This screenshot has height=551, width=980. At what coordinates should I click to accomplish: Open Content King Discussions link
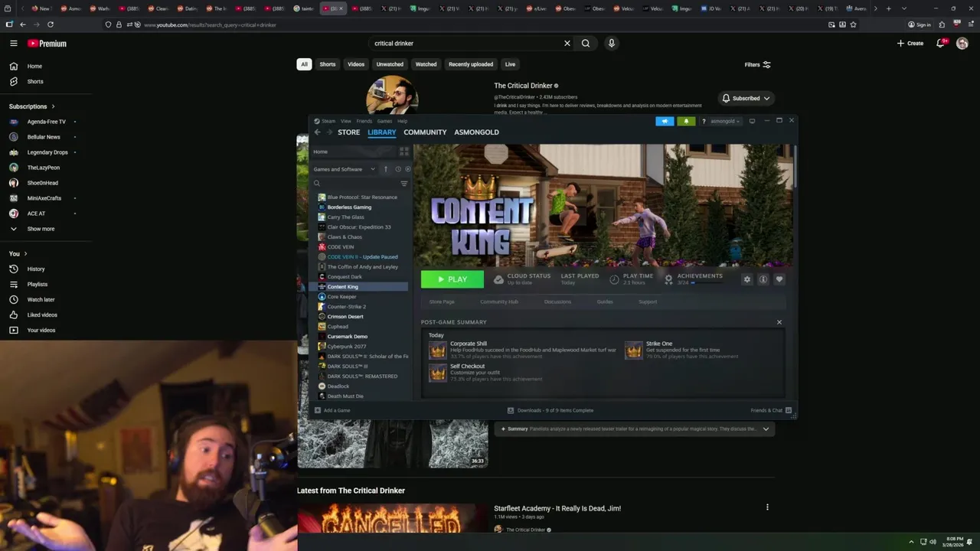557,302
